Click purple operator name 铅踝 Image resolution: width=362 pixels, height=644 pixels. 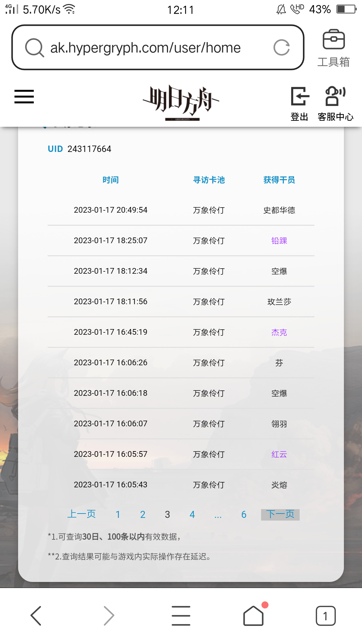[279, 240]
